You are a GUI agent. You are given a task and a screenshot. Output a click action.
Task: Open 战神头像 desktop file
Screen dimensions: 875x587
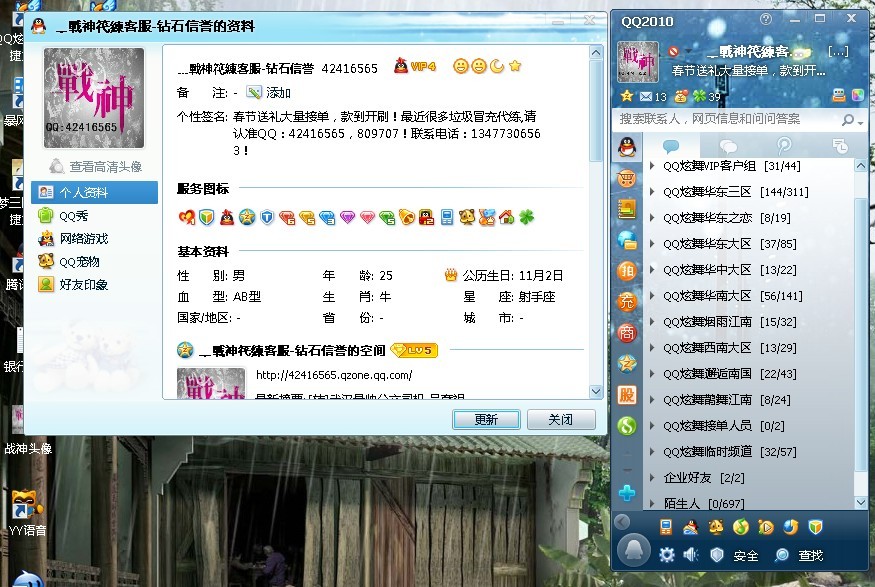pos(27,429)
